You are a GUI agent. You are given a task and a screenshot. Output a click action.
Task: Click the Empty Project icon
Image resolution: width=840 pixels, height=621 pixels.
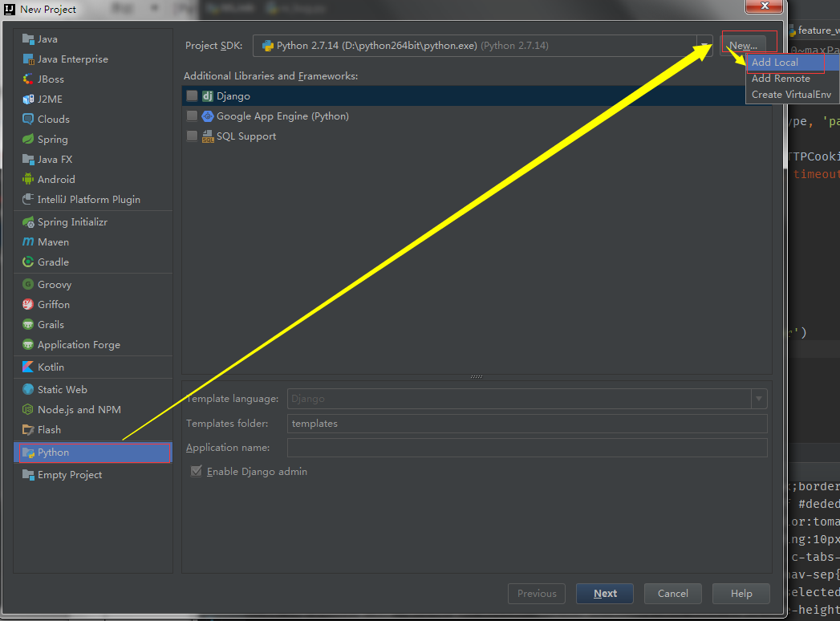click(x=28, y=475)
